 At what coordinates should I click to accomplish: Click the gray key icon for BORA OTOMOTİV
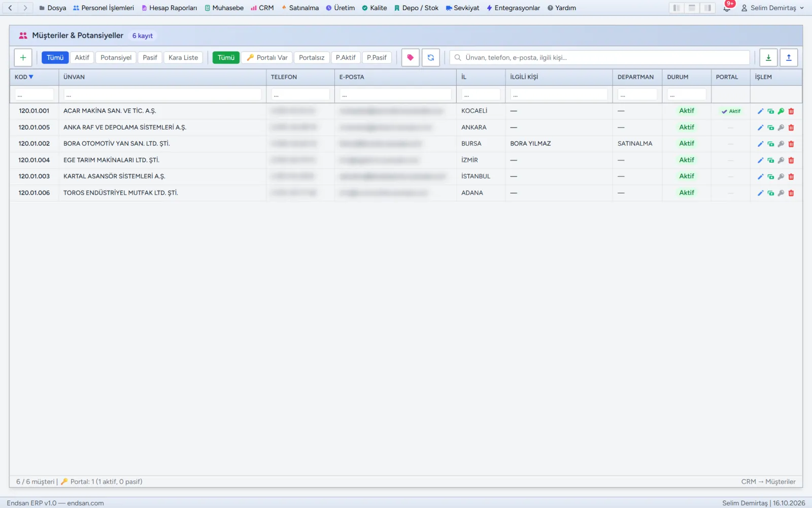pos(781,144)
